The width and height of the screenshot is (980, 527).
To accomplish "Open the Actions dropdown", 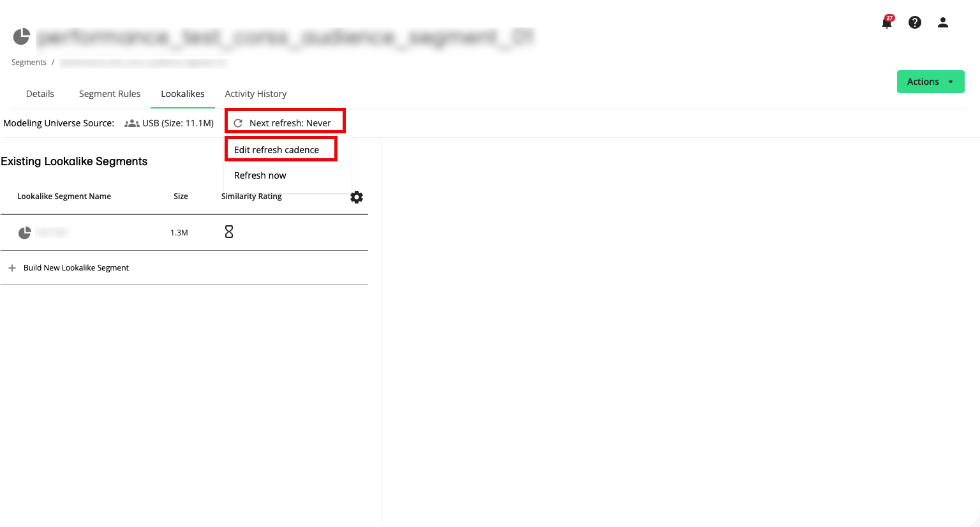I will (x=930, y=82).
